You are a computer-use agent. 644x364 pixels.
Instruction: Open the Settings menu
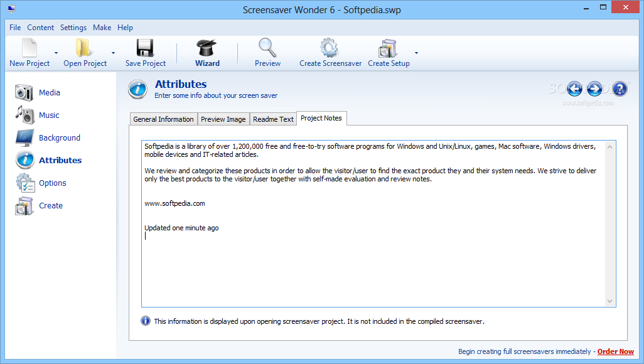coord(73,28)
